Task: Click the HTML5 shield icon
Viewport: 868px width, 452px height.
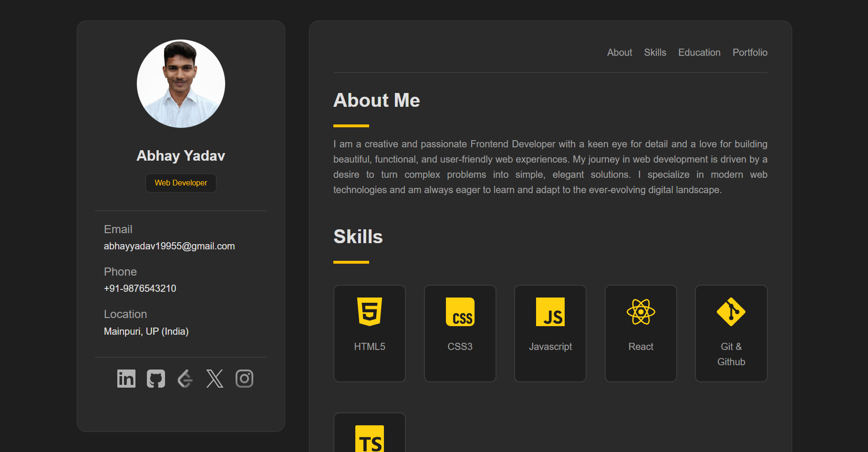Action: [x=370, y=312]
